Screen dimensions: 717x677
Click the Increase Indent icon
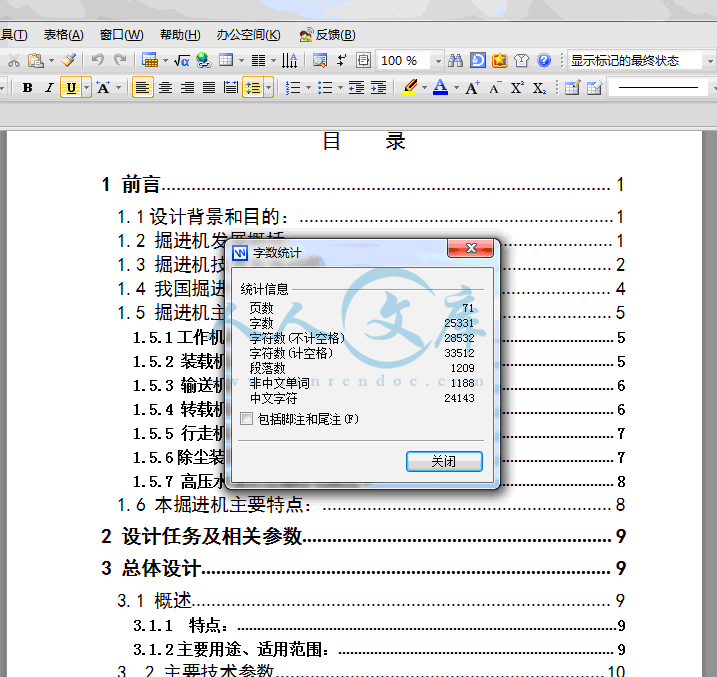click(x=378, y=87)
